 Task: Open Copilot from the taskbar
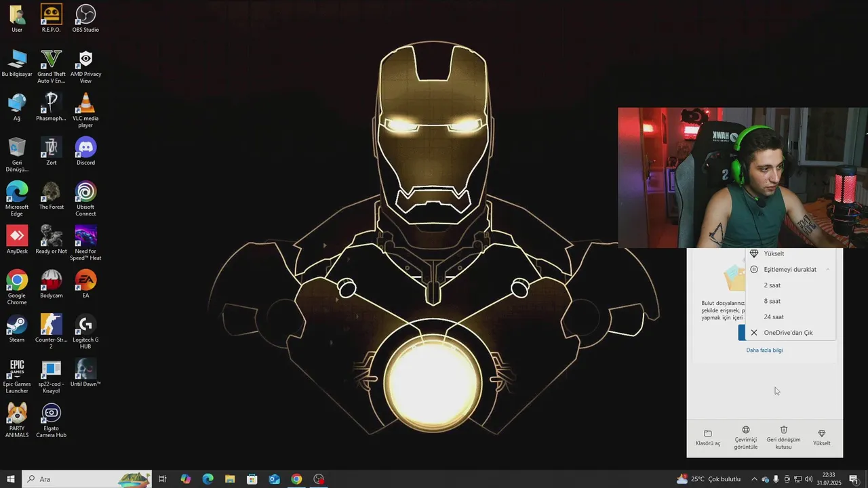coord(185,479)
